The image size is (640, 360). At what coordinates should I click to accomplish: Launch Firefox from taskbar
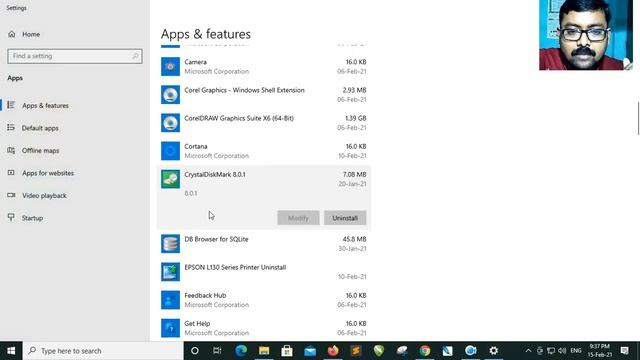333,351
